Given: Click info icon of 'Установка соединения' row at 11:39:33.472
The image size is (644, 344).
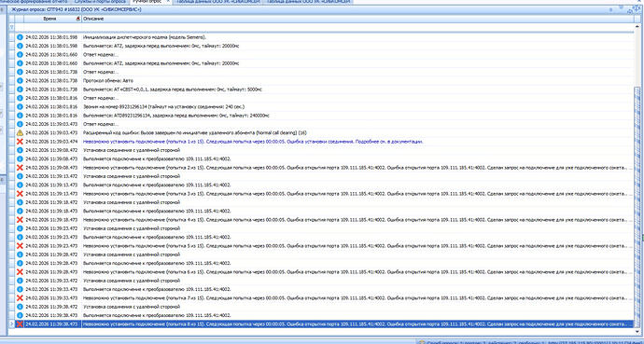Looking at the screenshot, I should [20, 281].
